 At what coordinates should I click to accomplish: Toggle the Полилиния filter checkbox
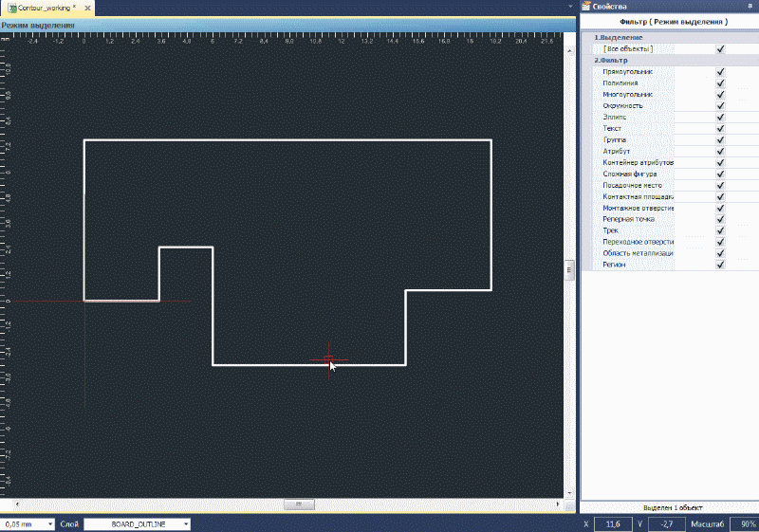tap(721, 83)
